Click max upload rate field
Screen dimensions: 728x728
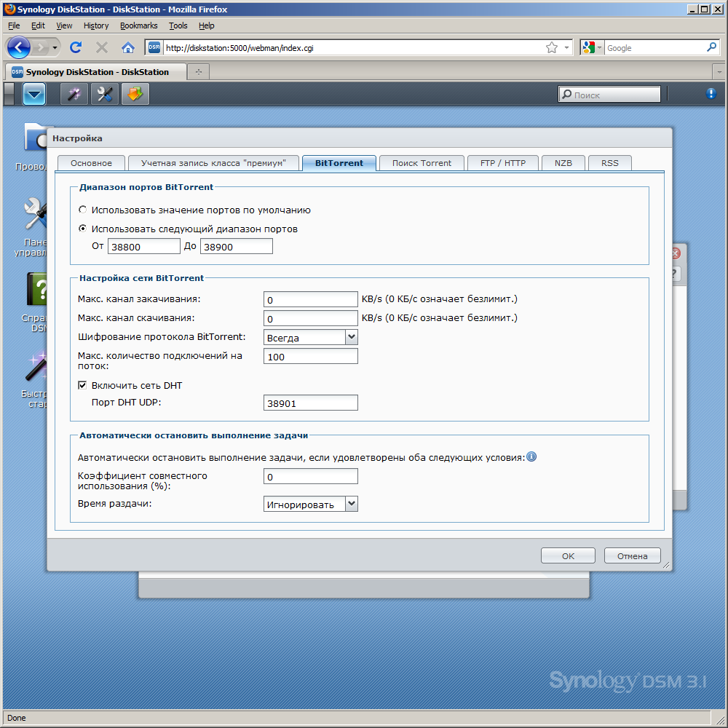point(311,299)
